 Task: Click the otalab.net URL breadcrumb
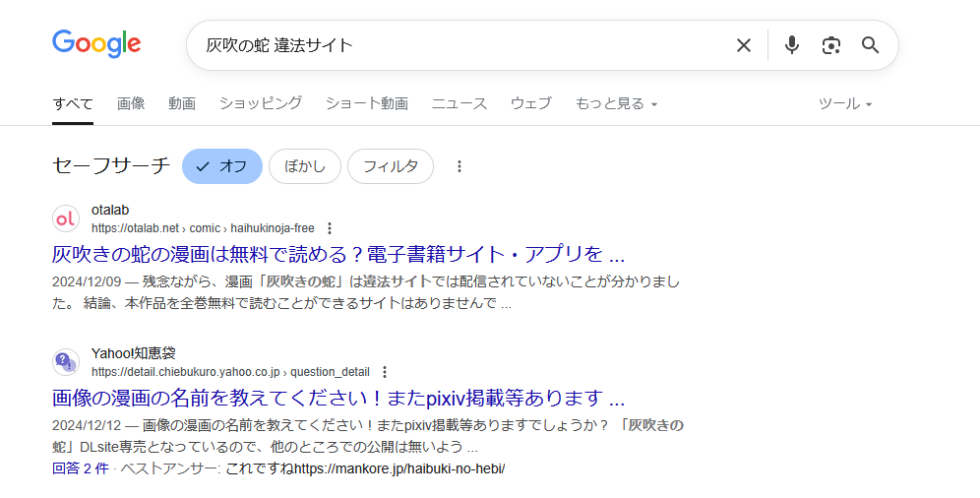tap(203, 228)
